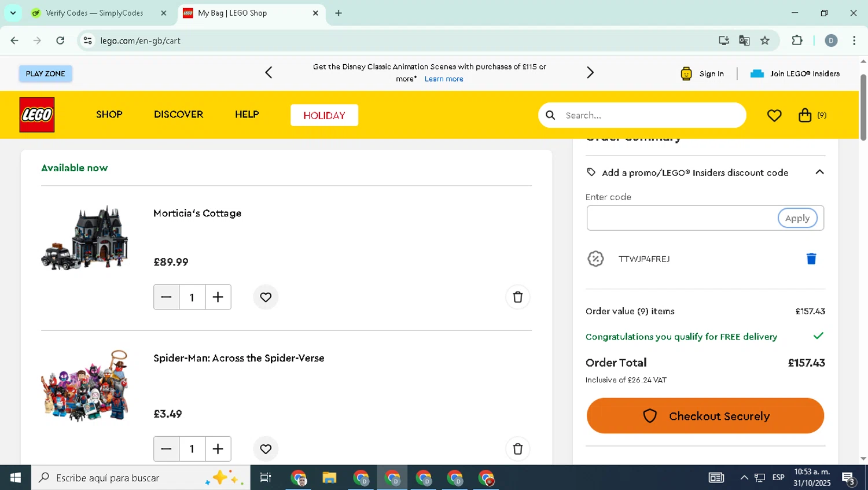
Task: Click Join LEGO Insiders
Action: pos(795,73)
